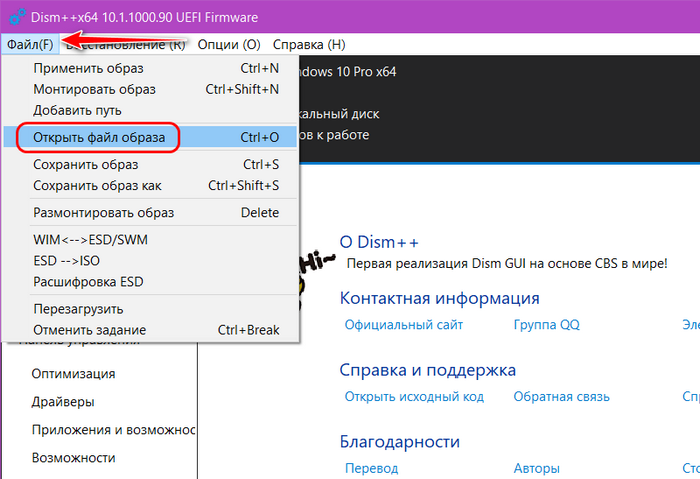The image size is (700, 479).
Task: Select Сохранить образ (Ctrl+S) entry
Action: (150, 165)
